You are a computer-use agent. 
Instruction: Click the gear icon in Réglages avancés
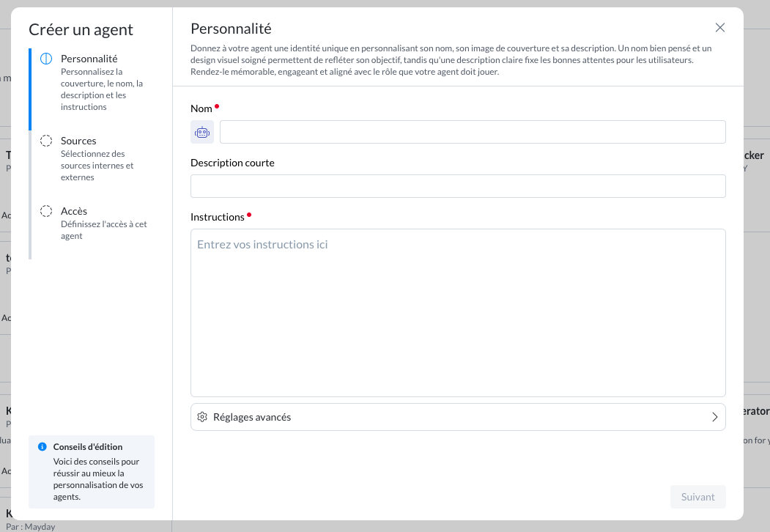pyautogui.click(x=202, y=417)
